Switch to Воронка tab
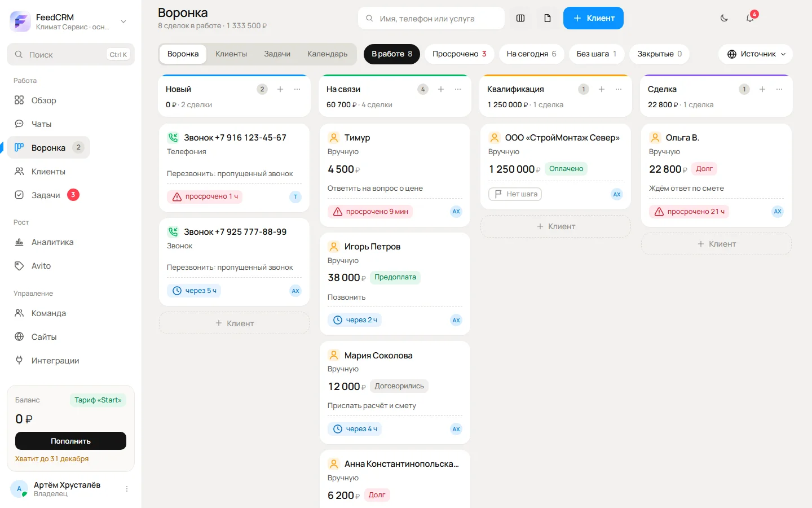The height and width of the screenshot is (508, 812). coord(183,54)
